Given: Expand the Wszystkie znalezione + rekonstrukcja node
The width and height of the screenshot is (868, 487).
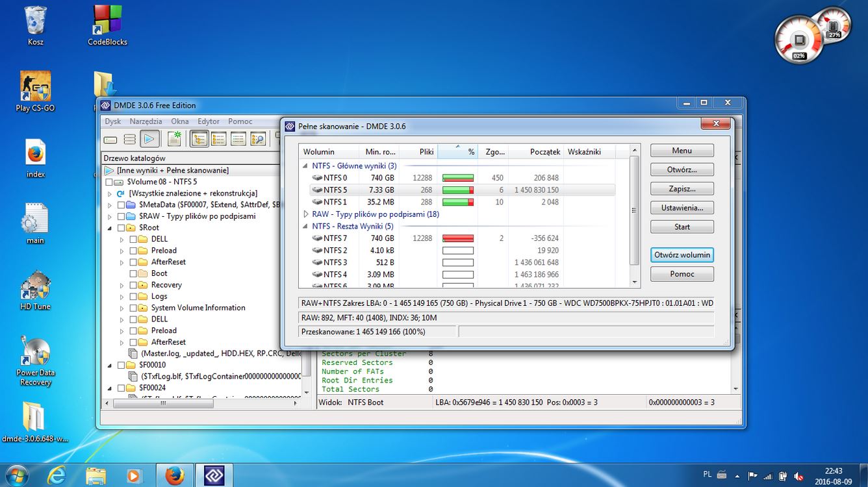Looking at the screenshot, I should tap(109, 194).
